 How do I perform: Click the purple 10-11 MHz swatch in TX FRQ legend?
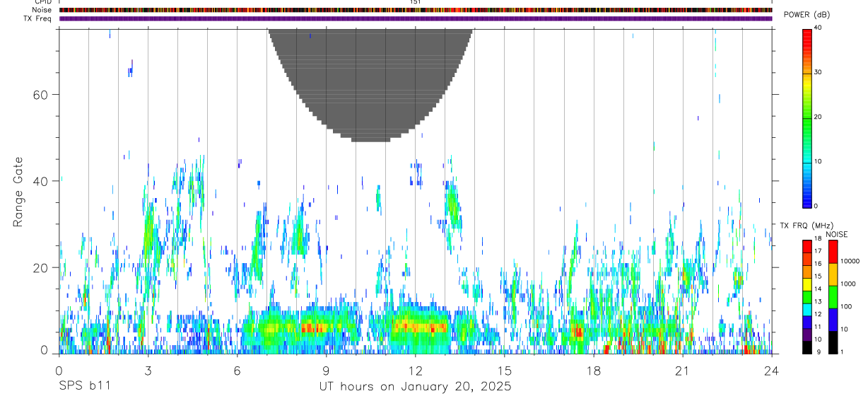coord(807,335)
